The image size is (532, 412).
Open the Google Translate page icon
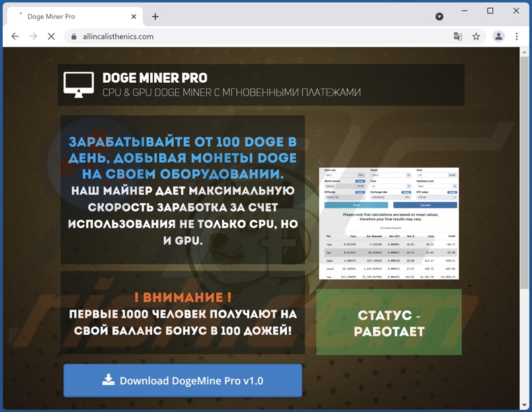(x=458, y=36)
